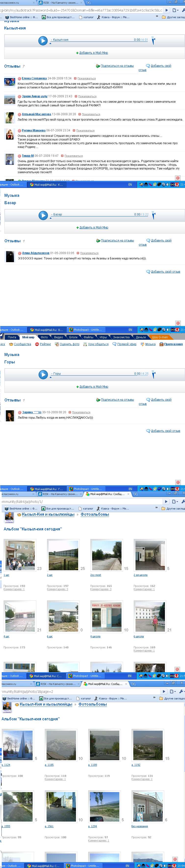Play the Базар audio track
The height and width of the screenshot is (868, 185).
point(43,215)
